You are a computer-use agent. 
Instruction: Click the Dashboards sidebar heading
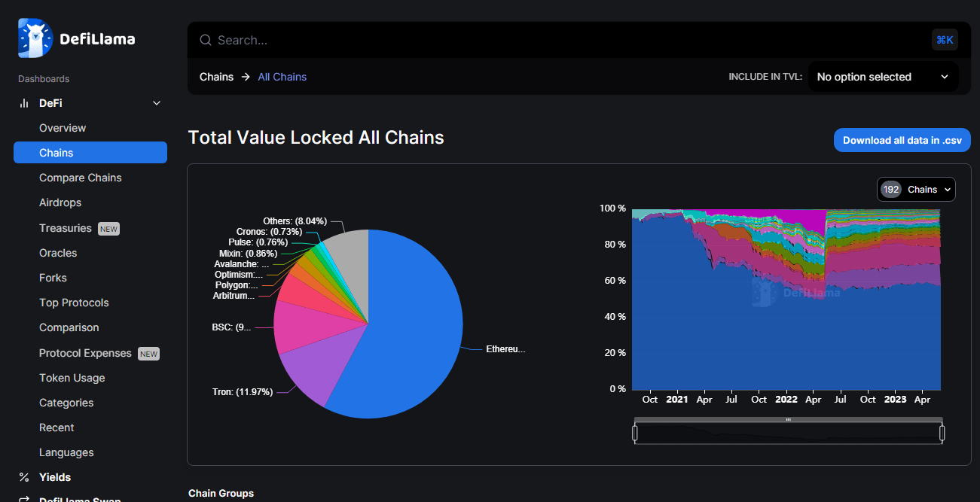(x=44, y=79)
